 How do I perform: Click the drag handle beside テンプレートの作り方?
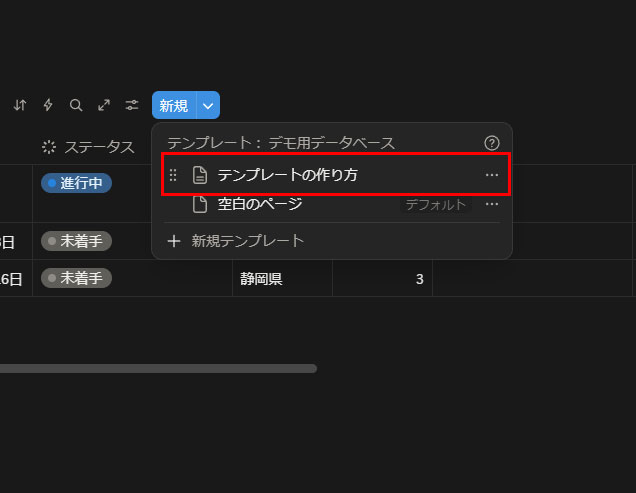(173, 175)
